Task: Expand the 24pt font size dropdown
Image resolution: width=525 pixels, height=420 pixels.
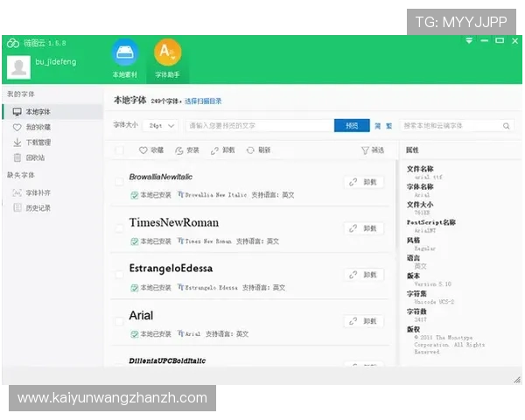Action: coord(161,126)
